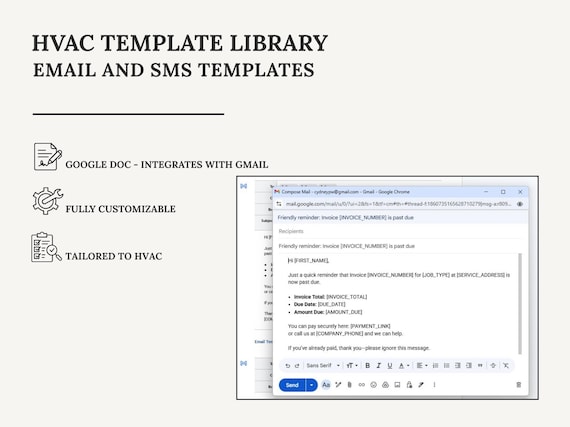Image resolution: width=570 pixels, height=427 pixels.
Task: Open the text color picker
Action: point(404,366)
